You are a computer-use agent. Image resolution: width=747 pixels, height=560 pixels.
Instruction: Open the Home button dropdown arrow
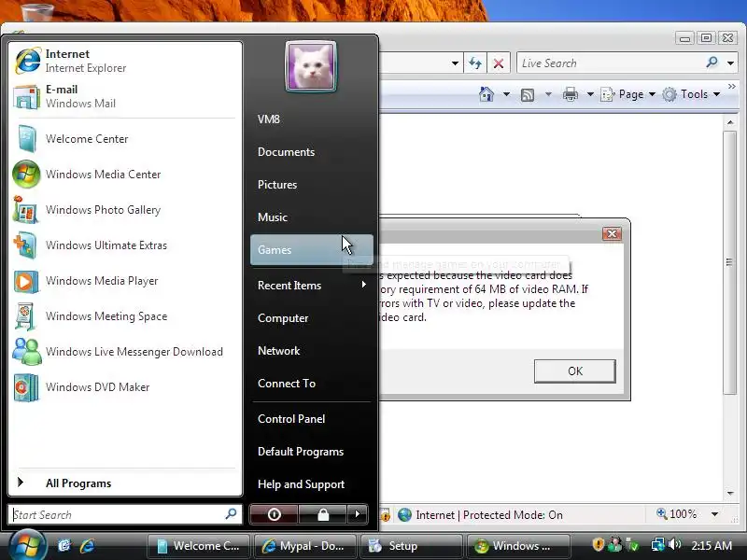pos(506,94)
